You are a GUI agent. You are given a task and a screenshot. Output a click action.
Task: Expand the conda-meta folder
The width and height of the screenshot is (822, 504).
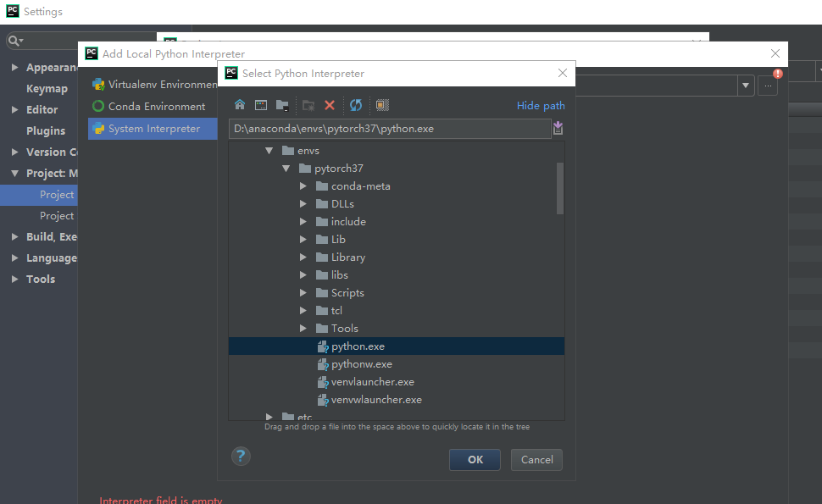pos(303,186)
